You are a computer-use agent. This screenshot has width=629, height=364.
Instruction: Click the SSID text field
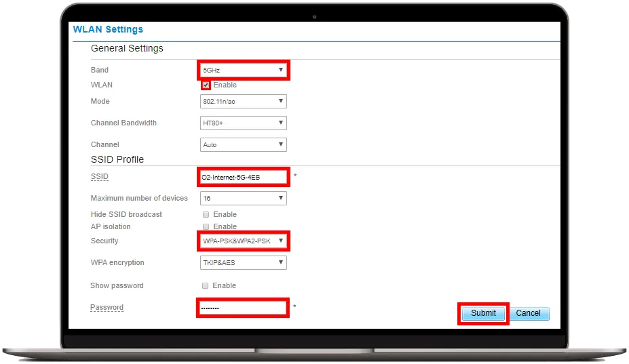click(243, 177)
